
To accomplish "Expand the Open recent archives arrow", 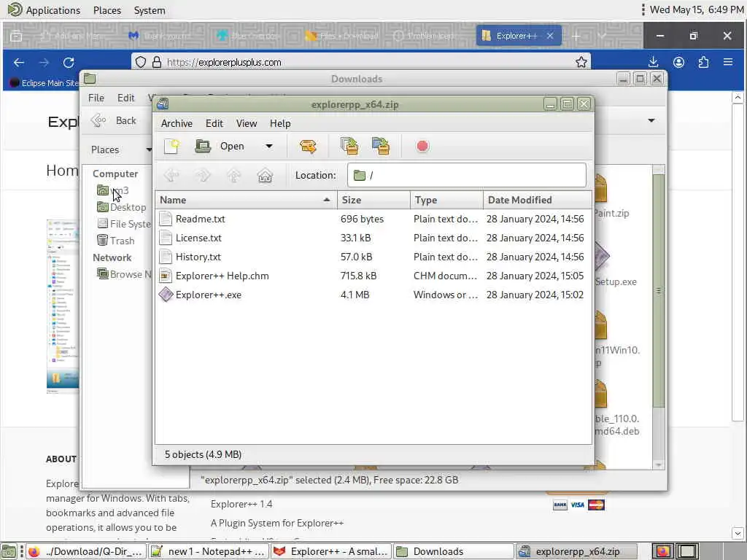I will (x=269, y=146).
